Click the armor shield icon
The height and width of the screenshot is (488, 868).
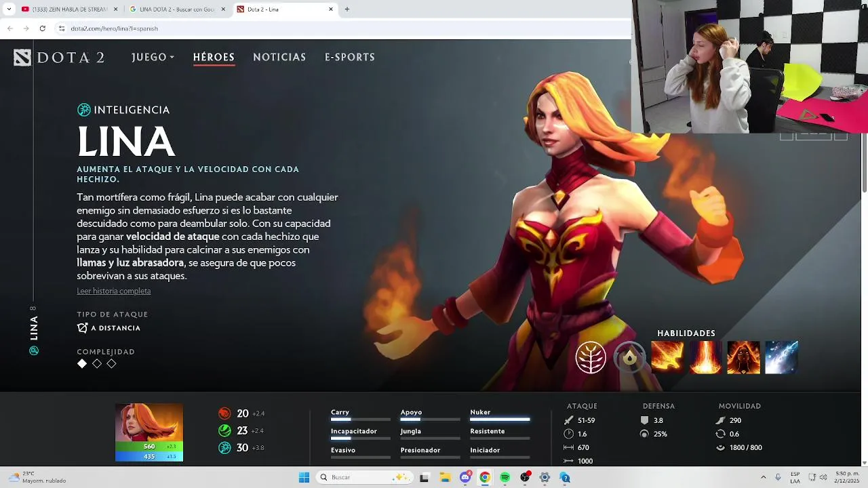[644, 420]
